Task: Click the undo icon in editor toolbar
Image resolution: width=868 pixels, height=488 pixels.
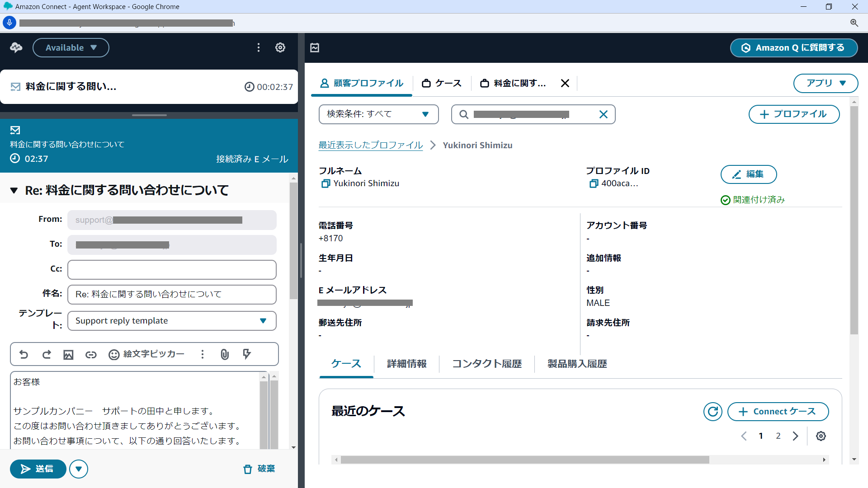Action: (24, 355)
